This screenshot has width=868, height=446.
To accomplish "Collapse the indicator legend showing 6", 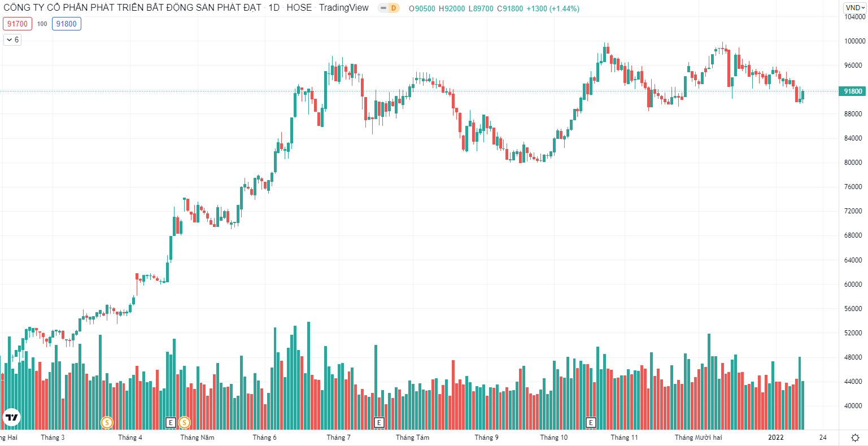I will coord(12,40).
